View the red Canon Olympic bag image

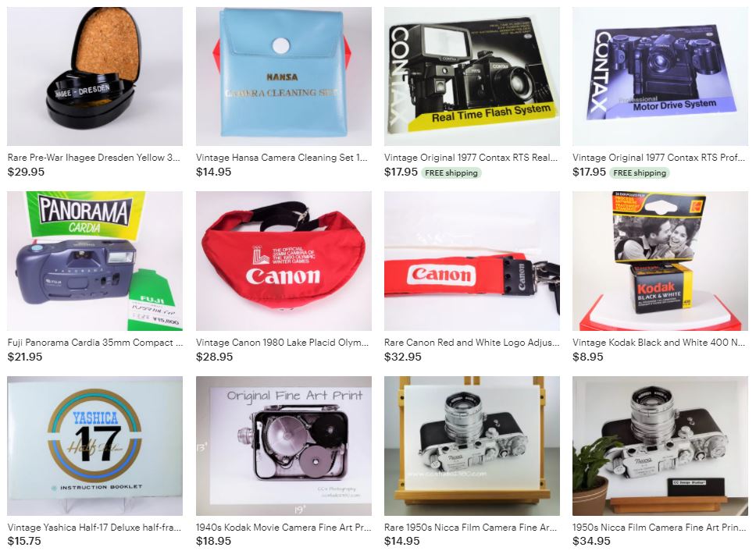[283, 261]
